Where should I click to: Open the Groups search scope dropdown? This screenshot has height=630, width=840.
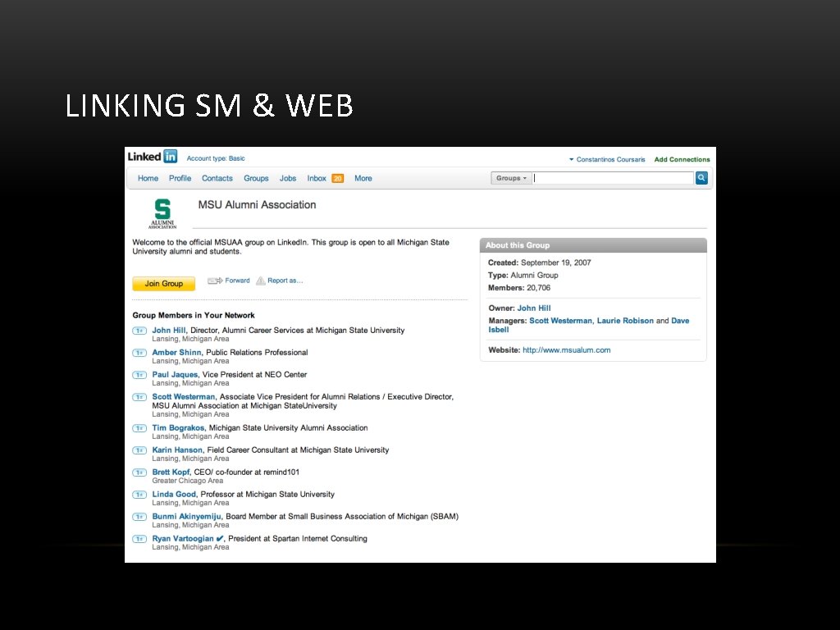coord(511,178)
